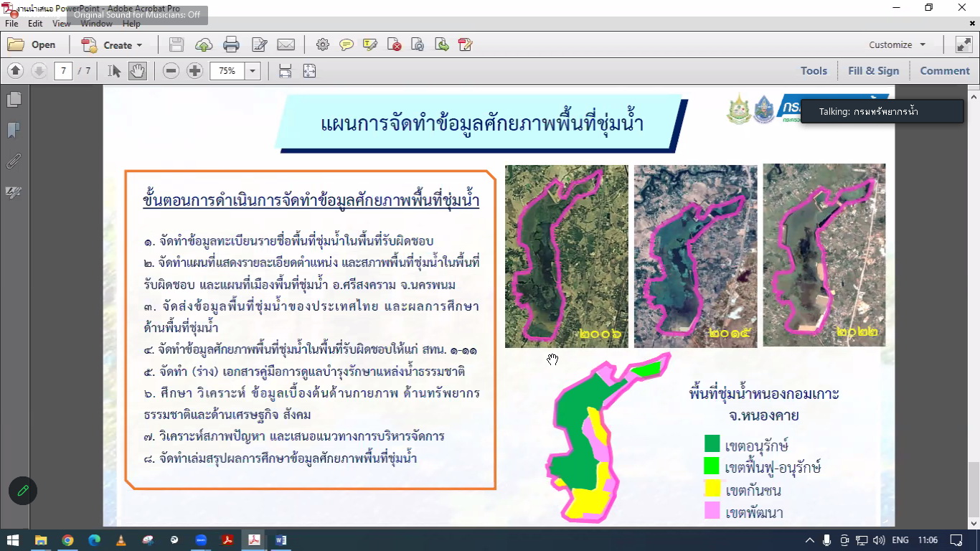The height and width of the screenshot is (551, 980).
Task: Click pink เขตพัฒนา legend swatch
Action: click(x=712, y=512)
